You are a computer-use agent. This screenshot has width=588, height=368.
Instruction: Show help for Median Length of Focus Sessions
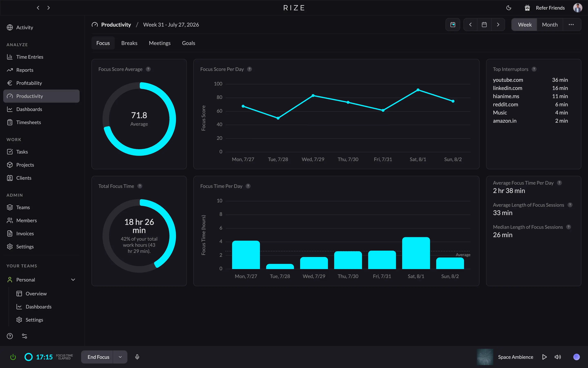tap(569, 227)
